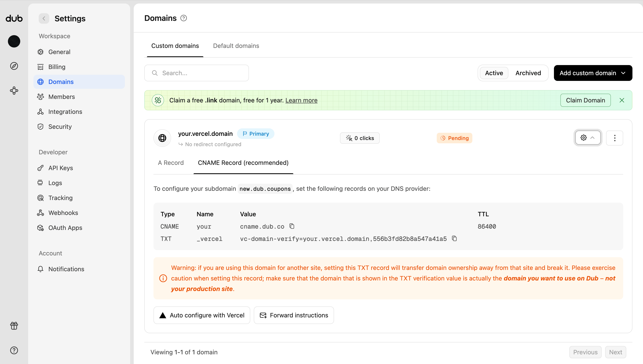
Task: Open General workspace settings
Action: 79,52
